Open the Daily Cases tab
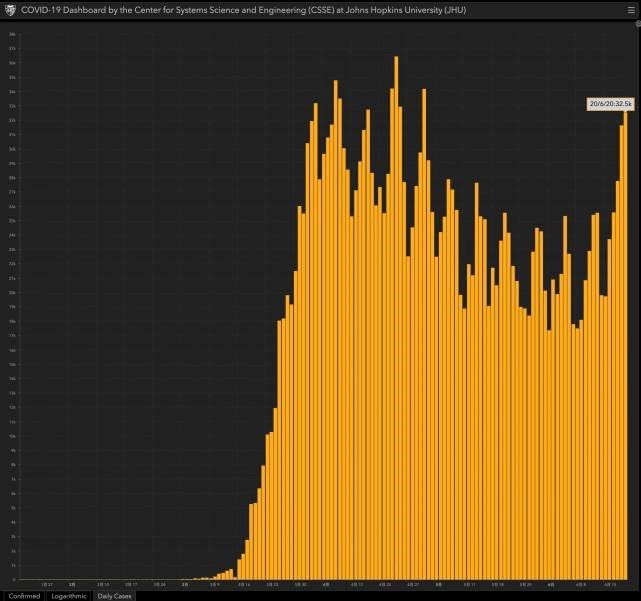 click(113, 595)
